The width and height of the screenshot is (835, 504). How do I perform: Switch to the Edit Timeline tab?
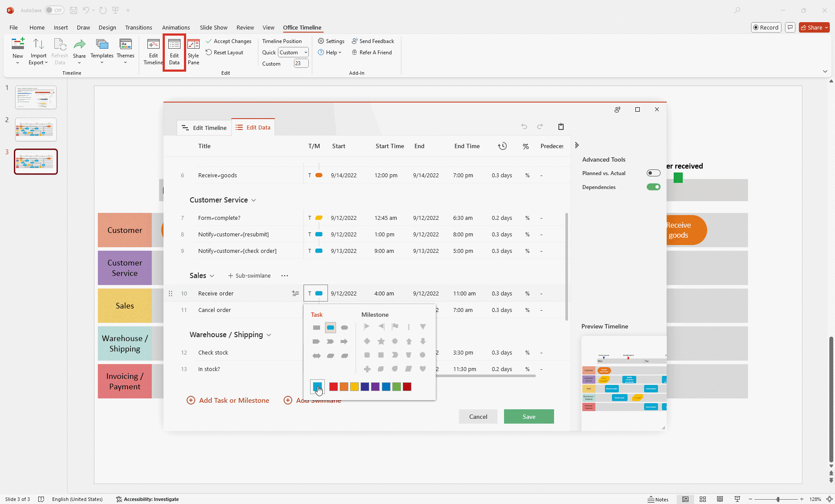(x=204, y=127)
